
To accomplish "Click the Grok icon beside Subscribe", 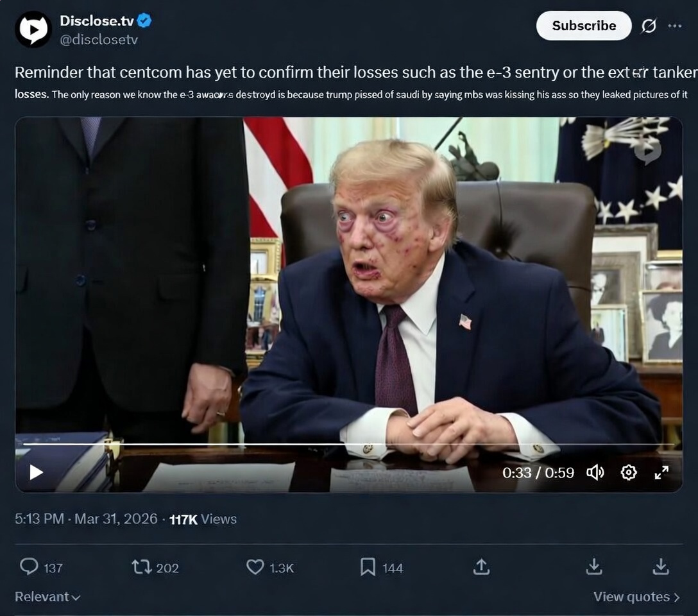I will pos(649,26).
